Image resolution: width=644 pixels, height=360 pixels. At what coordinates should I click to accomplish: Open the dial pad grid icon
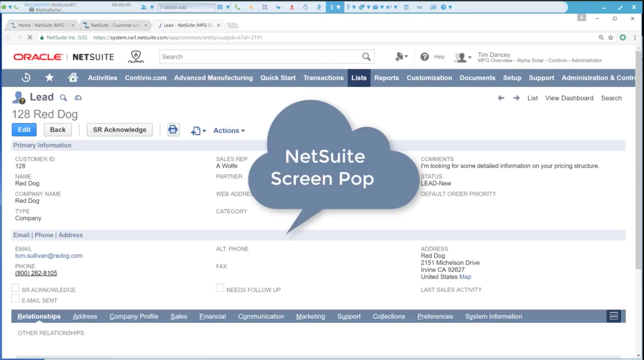click(x=220, y=7)
